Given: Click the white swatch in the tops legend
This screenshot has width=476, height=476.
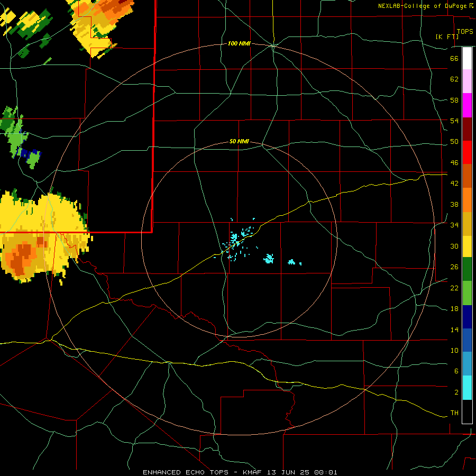Looking at the screenshot, I should tap(467, 58).
